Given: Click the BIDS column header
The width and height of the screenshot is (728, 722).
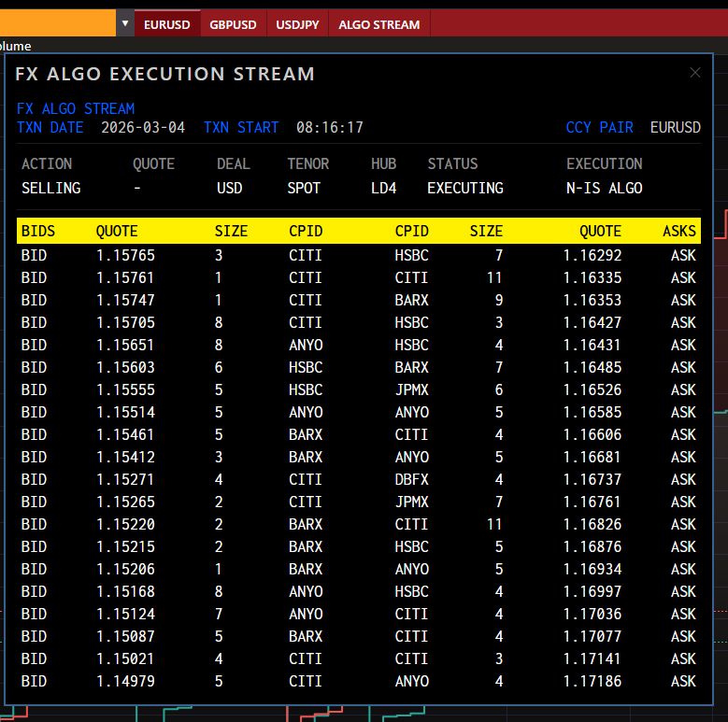Looking at the screenshot, I should (38, 231).
